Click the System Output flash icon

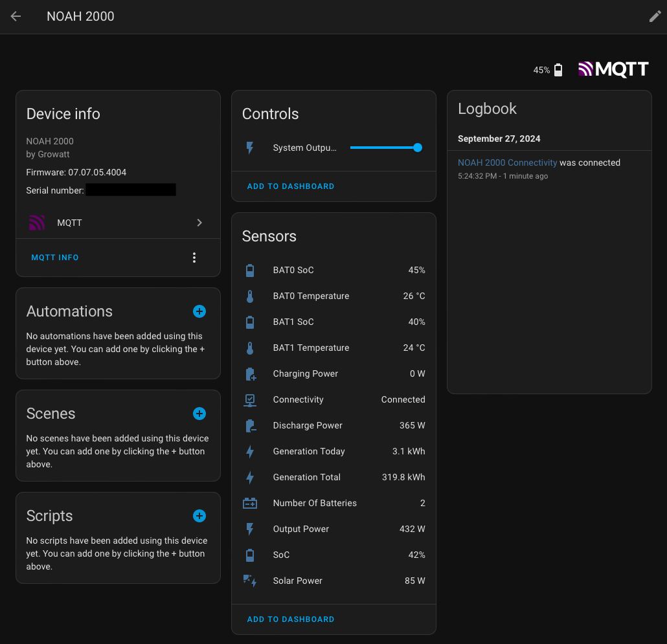click(x=250, y=148)
